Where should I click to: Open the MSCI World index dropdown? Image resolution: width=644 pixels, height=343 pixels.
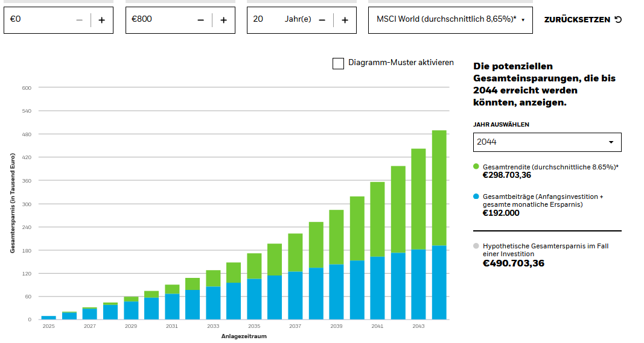pyautogui.click(x=450, y=20)
